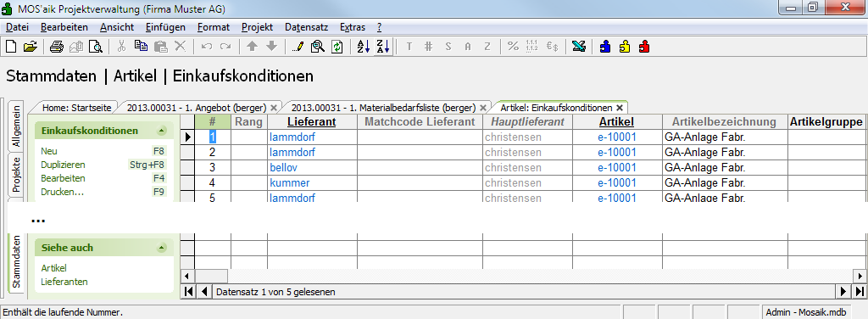This screenshot has width=868, height=319.
Task: Sort ascending with A-Z icon
Action: pos(363,47)
